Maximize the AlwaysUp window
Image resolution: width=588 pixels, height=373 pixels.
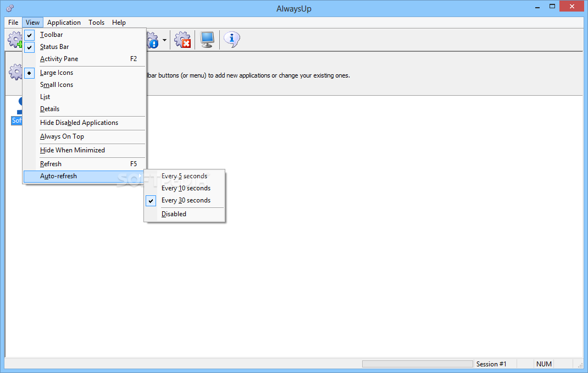click(552, 7)
